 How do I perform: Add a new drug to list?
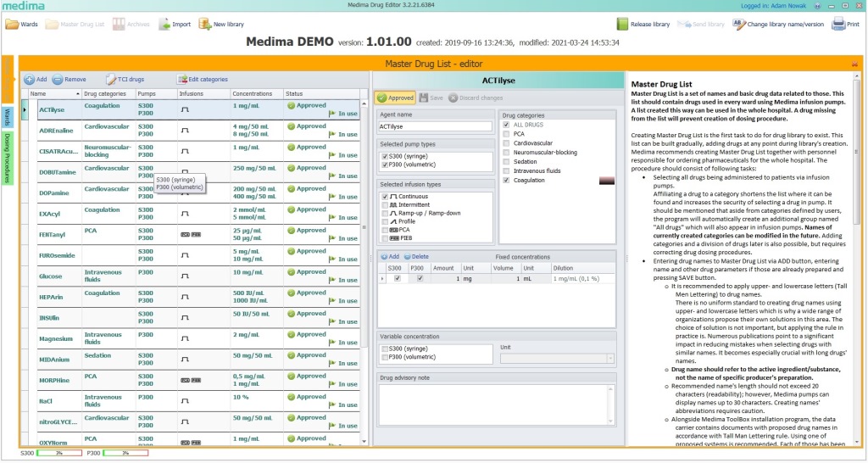click(36, 79)
